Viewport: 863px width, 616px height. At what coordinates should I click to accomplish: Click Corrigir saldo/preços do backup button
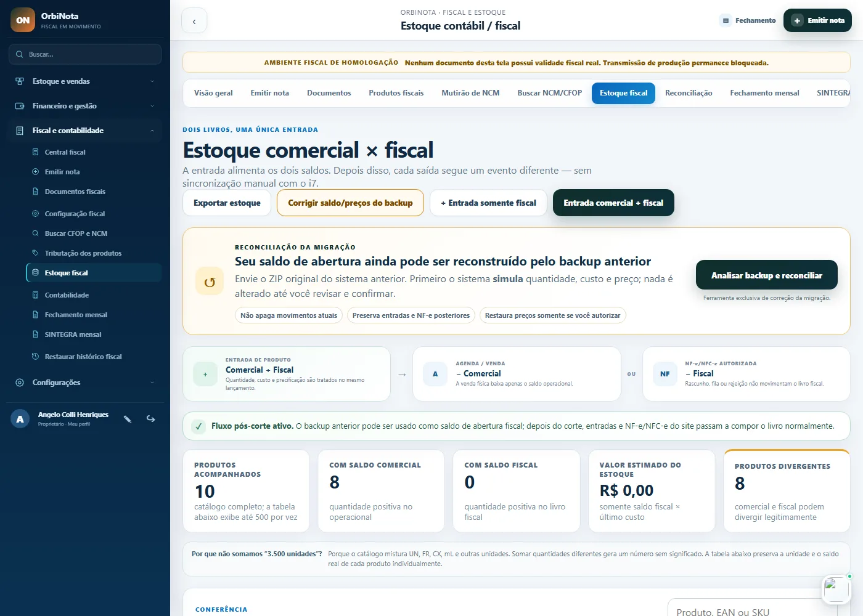point(350,203)
